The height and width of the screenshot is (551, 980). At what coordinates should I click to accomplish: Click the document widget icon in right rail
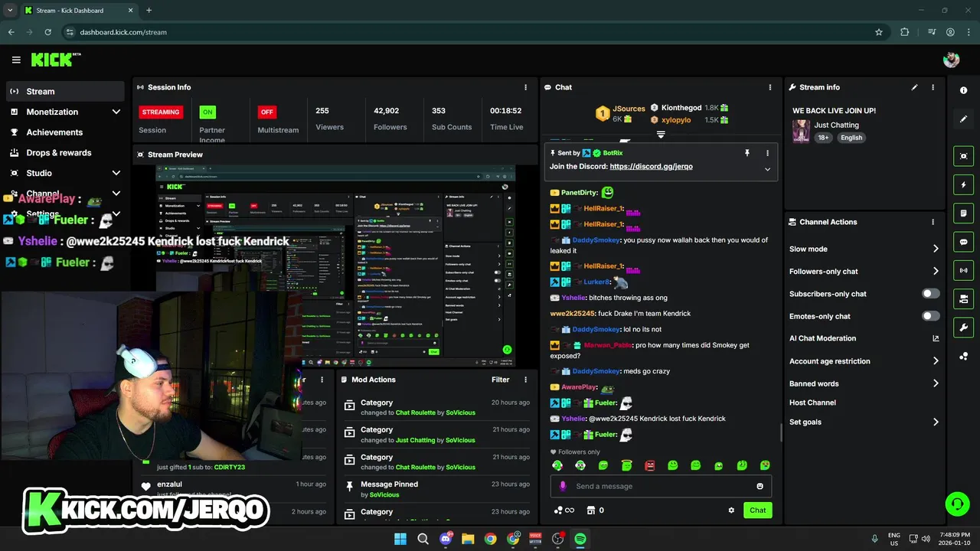click(963, 213)
